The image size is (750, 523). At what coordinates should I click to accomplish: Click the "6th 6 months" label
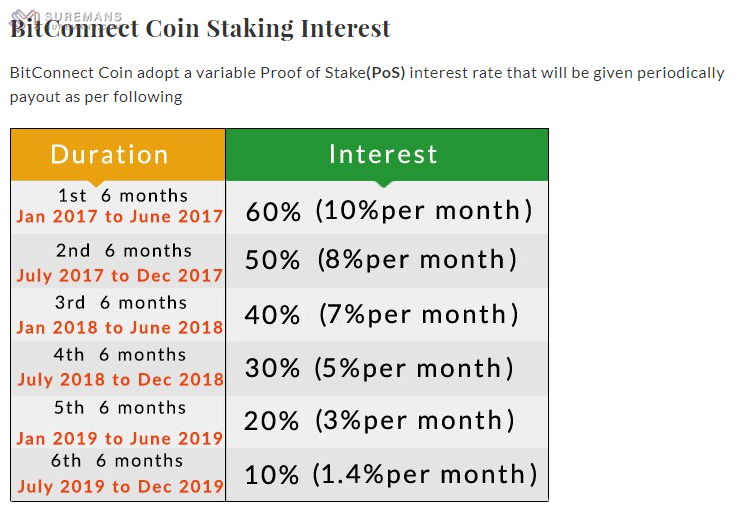pos(117,461)
